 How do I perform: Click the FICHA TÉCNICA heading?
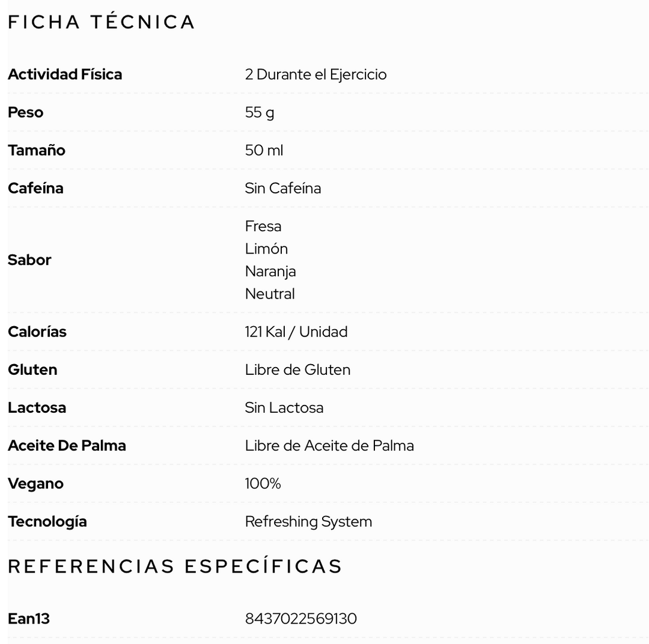tap(101, 22)
